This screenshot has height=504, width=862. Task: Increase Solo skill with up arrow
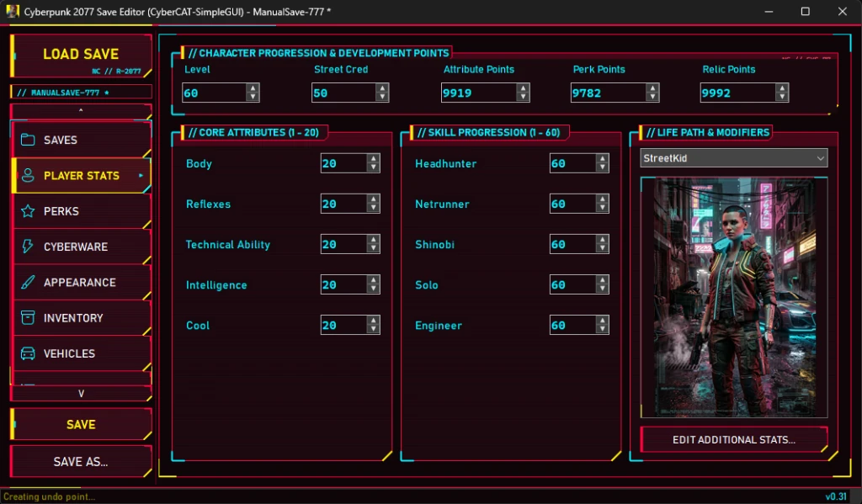(603, 280)
